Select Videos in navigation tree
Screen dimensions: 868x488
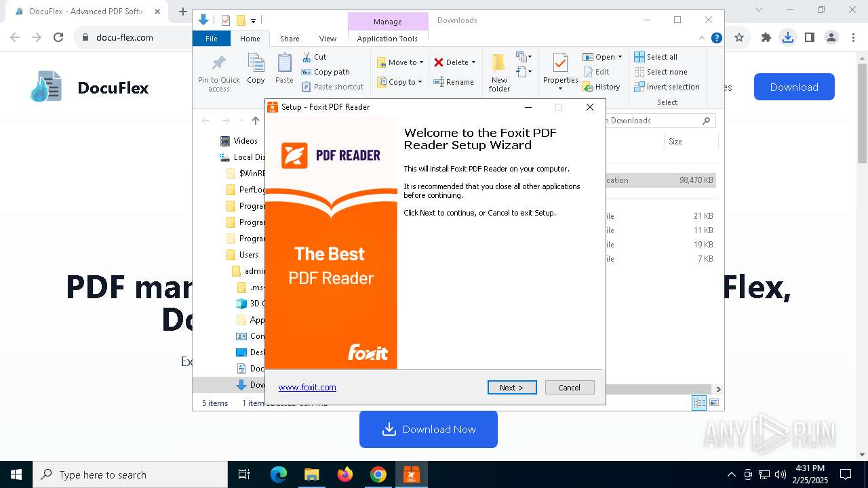point(245,141)
